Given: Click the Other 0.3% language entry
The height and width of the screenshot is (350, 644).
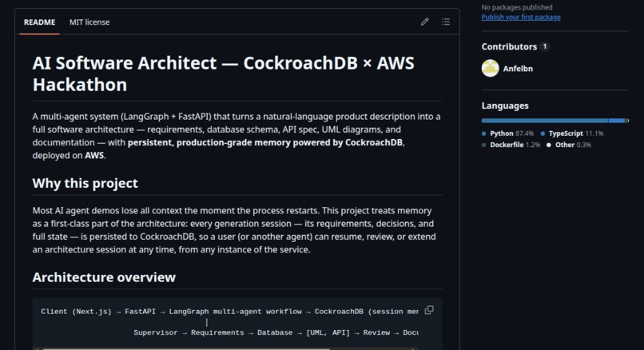Looking at the screenshot, I should pos(569,145).
